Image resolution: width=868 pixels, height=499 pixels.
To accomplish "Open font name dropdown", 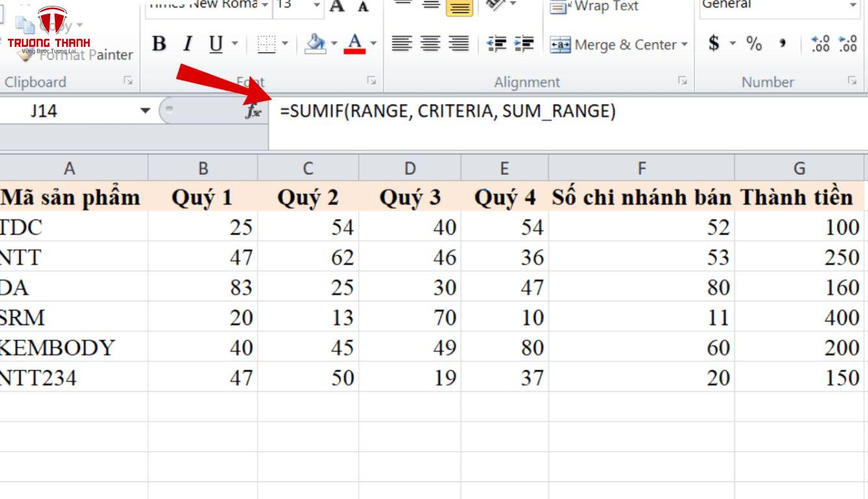I will (x=264, y=5).
